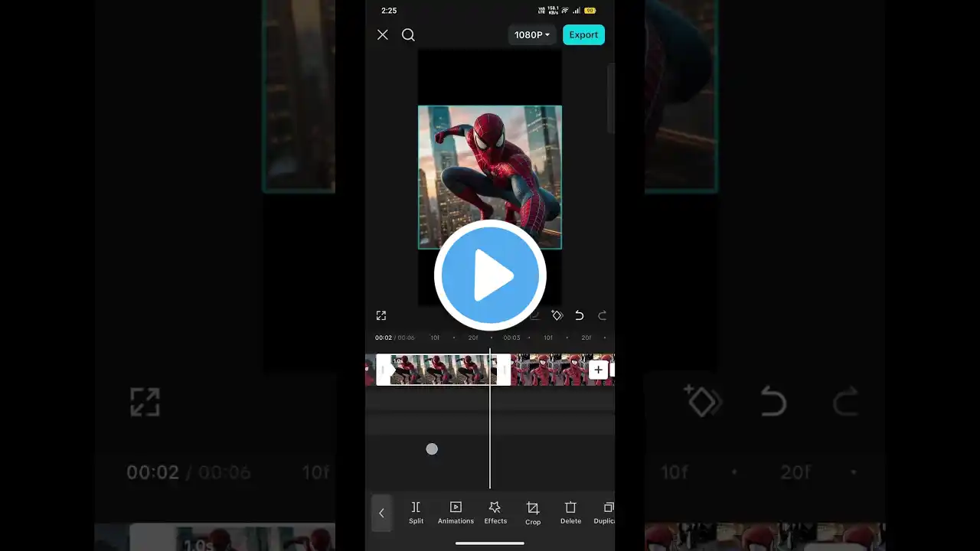Redo the last undone edit
Image resolution: width=980 pixels, height=551 pixels.
[x=603, y=315]
